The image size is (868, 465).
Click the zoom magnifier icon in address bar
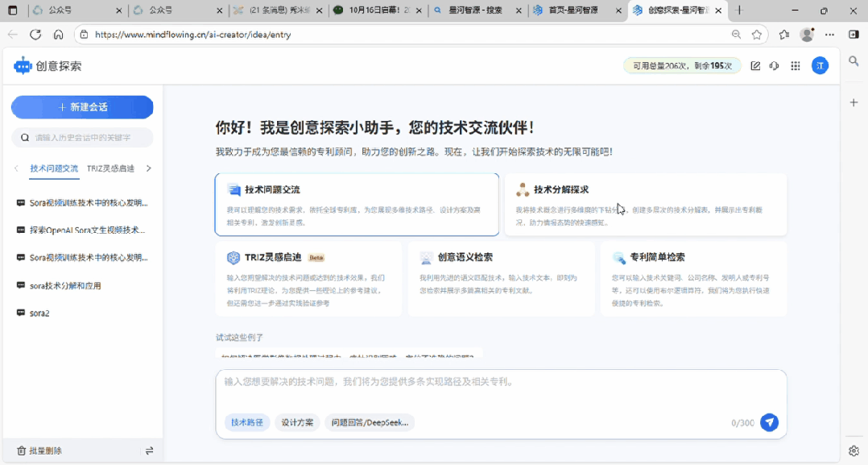point(736,35)
